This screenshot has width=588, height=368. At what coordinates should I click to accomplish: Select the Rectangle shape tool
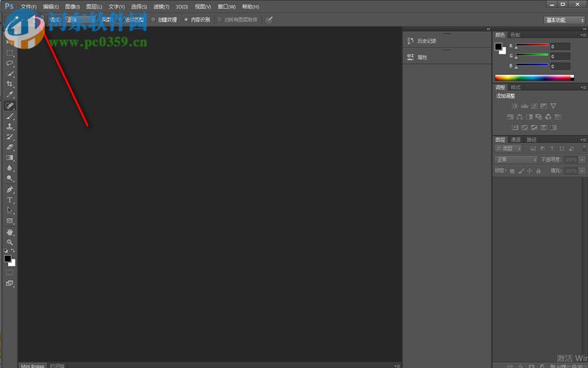point(10,221)
